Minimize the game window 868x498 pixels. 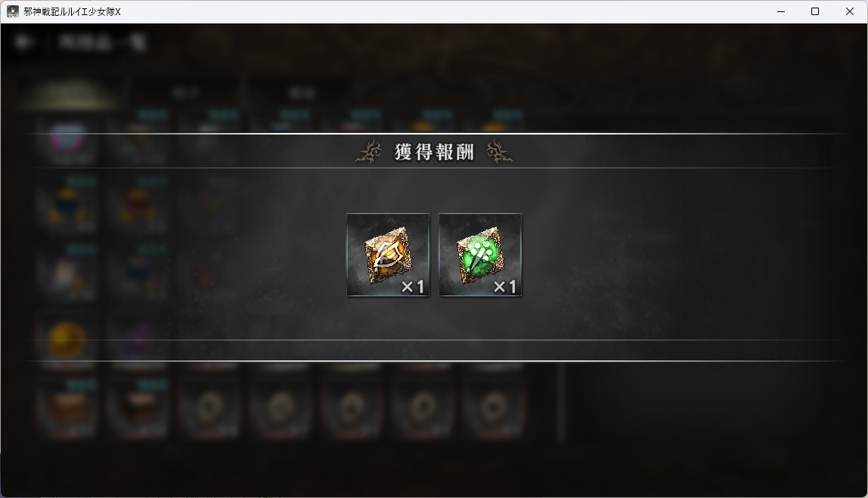781,11
